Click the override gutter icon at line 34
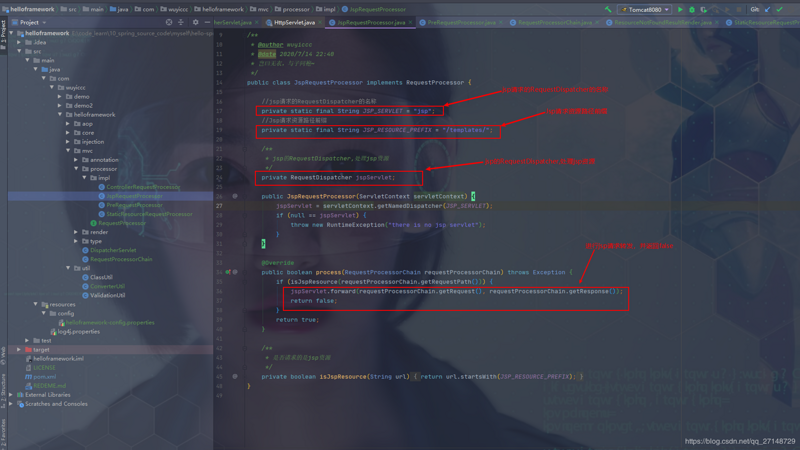The image size is (800, 450). 228,272
